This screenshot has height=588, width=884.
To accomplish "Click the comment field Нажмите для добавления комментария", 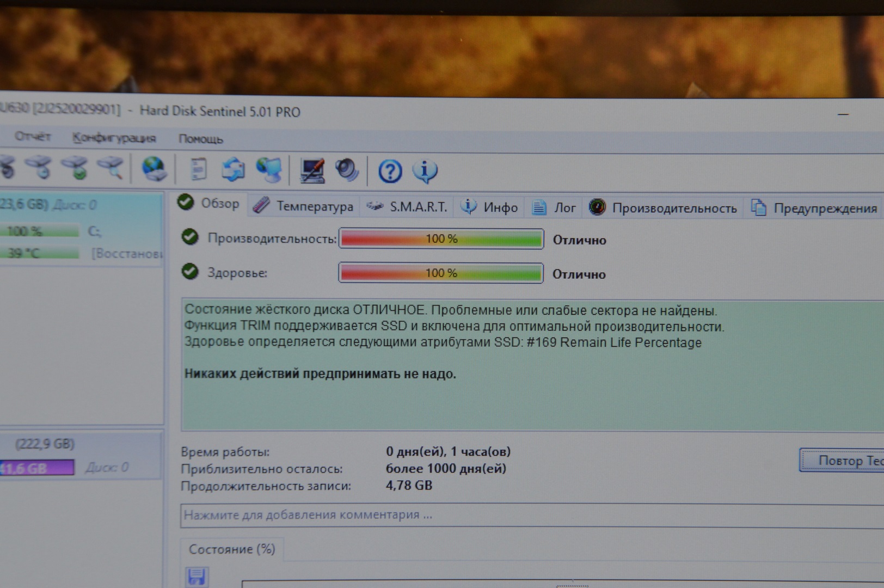I will click(531, 515).
